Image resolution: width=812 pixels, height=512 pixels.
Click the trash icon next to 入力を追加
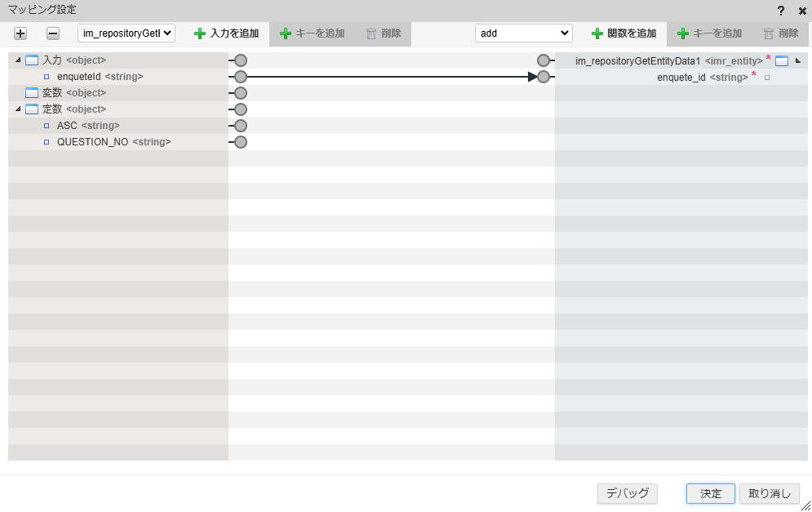[372, 33]
